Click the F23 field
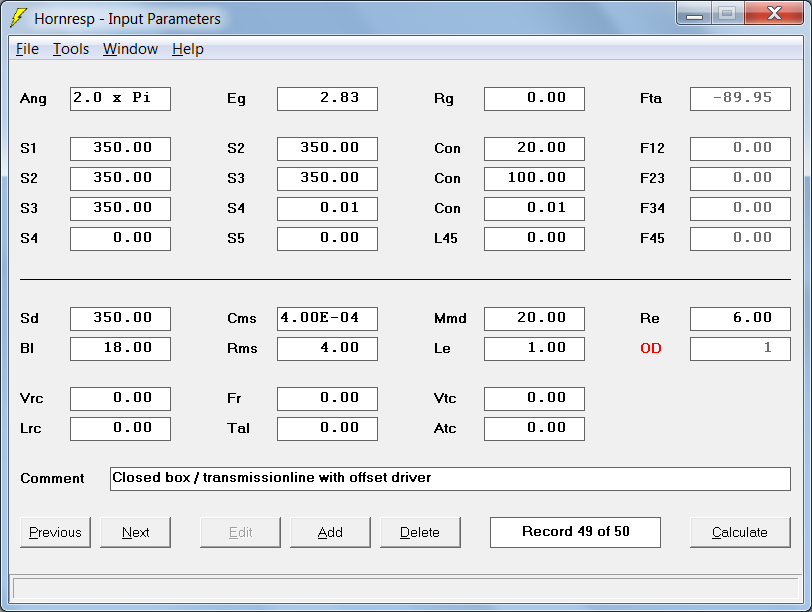 click(x=741, y=179)
